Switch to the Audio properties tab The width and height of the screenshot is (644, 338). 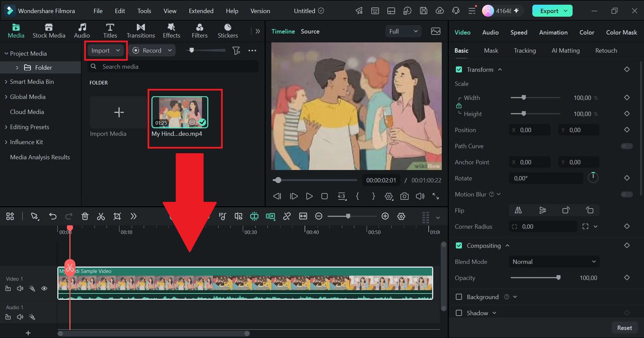[x=490, y=32]
